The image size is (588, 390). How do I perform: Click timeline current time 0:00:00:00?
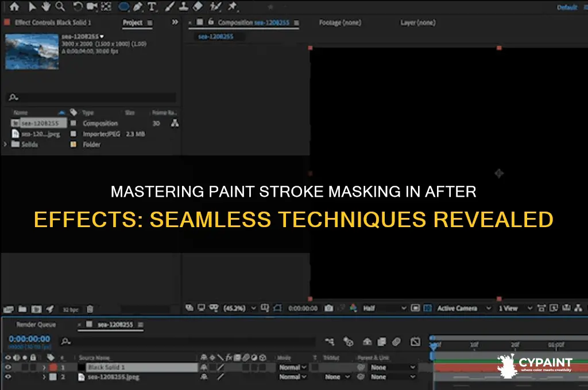click(29, 339)
